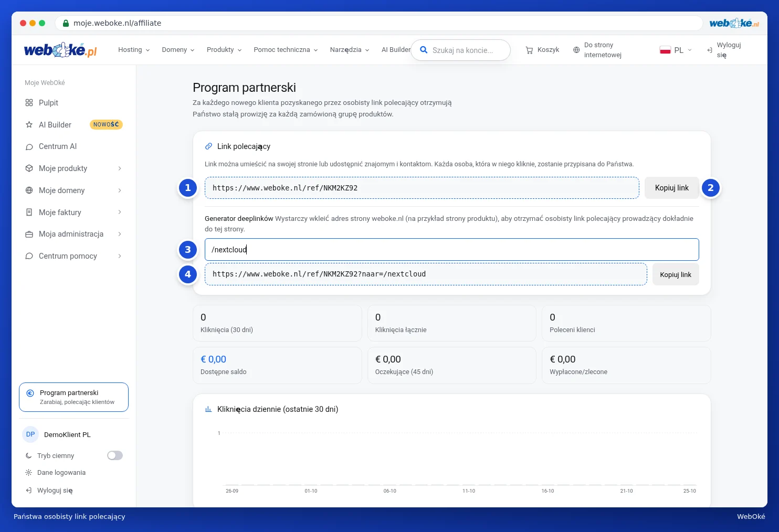Open the Narzędzia dropdown

[350, 50]
